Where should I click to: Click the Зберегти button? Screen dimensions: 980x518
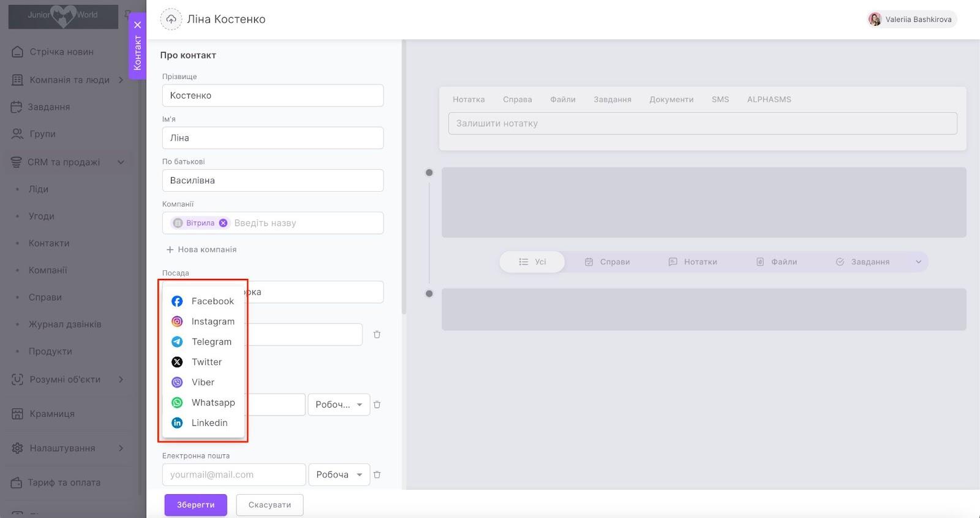click(x=195, y=505)
